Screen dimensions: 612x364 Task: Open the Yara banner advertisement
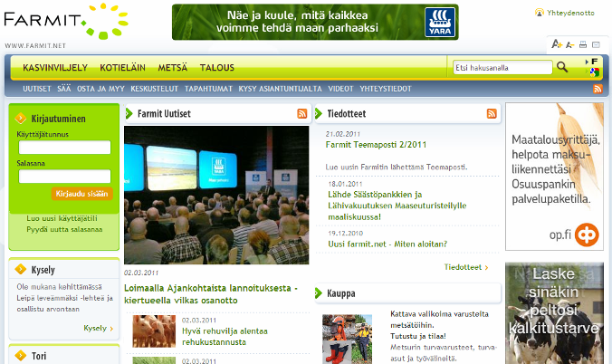pyautogui.click(x=315, y=22)
